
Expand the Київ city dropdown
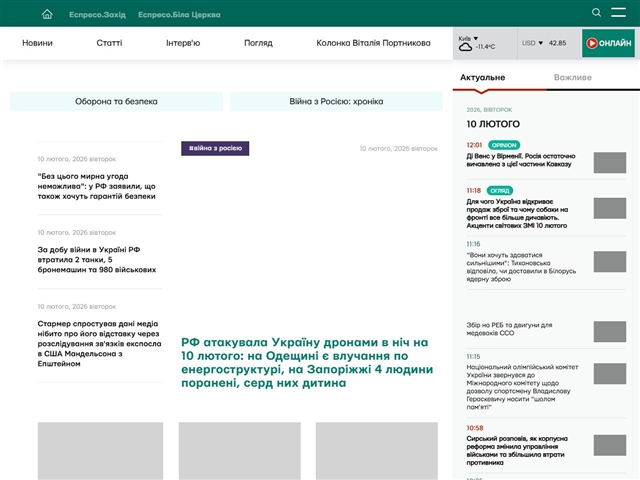point(468,38)
